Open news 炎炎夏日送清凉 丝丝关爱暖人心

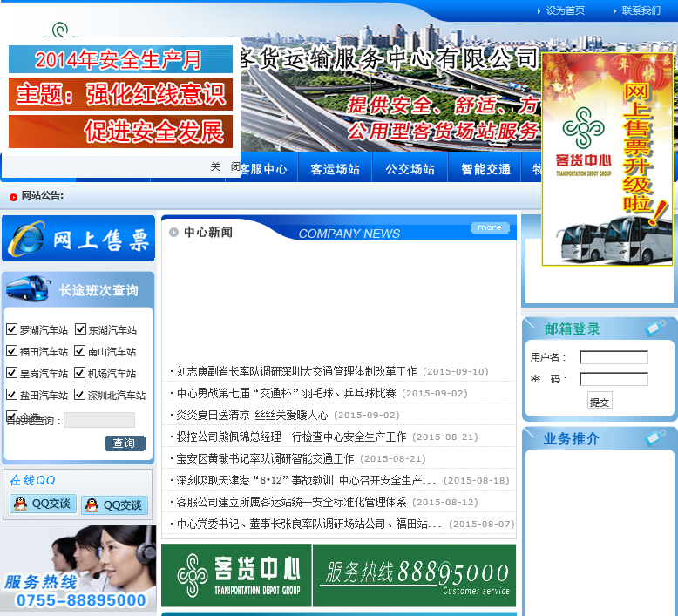252,415
